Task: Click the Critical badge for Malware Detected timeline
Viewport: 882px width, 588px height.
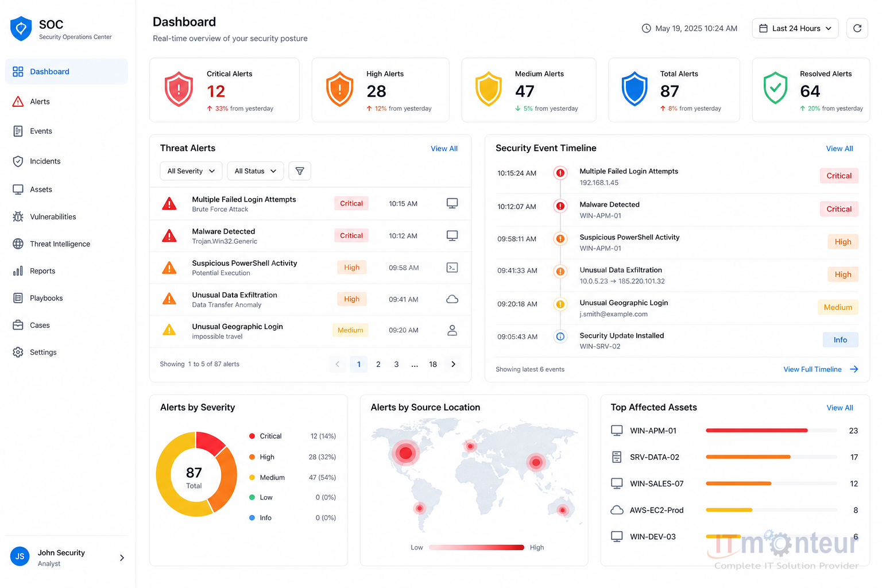Action: point(839,209)
